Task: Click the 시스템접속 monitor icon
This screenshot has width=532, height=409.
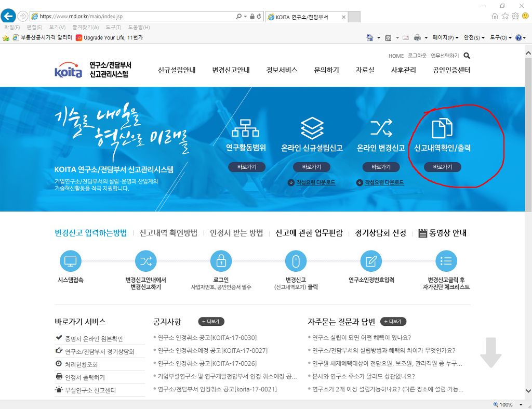Action: [x=71, y=261]
